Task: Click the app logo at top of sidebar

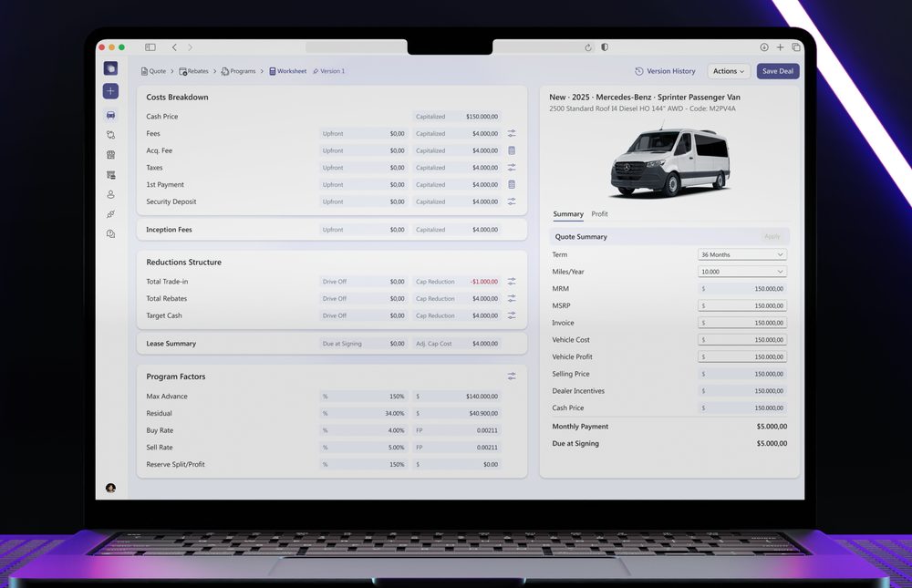Action: click(110, 68)
